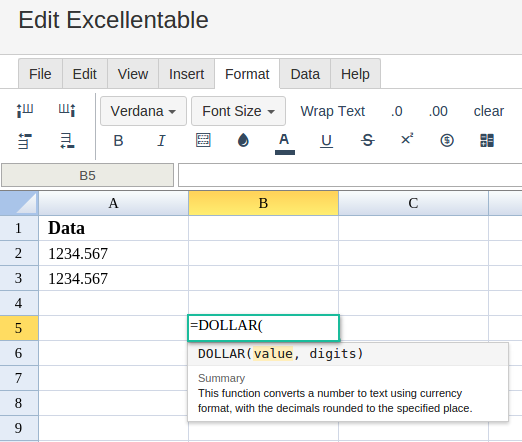Open the fill color droplet tool
This screenshot has width=522, height=442.
coord(243,140)
